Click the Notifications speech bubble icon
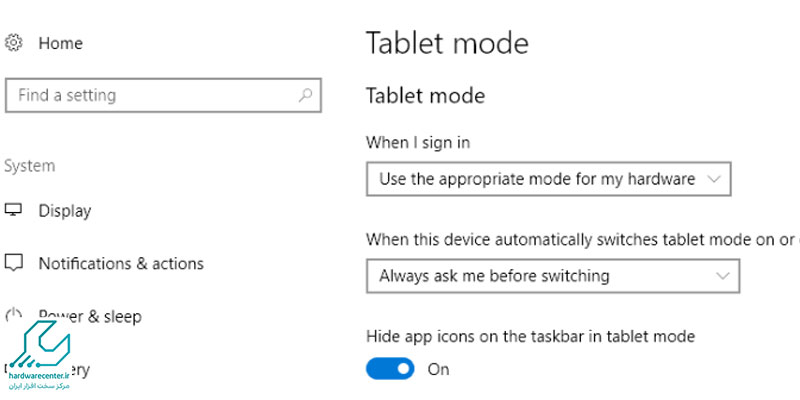 click(14, 263)
